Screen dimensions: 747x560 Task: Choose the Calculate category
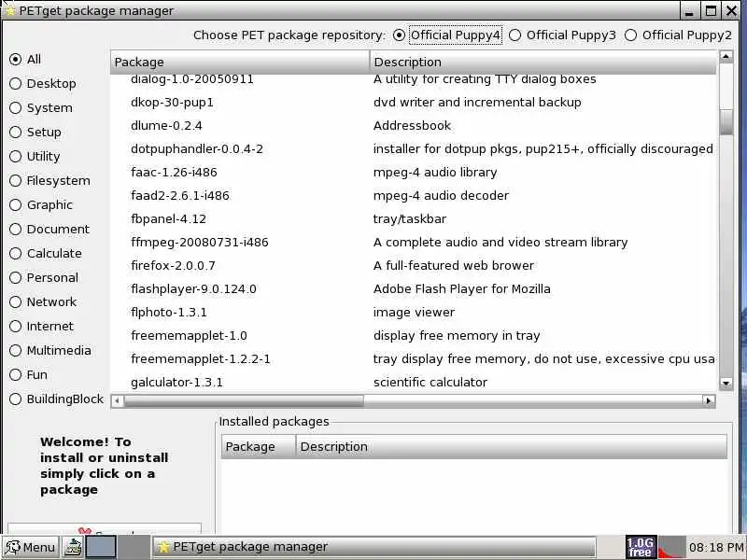pyautogui.click(x=46, y=253)
